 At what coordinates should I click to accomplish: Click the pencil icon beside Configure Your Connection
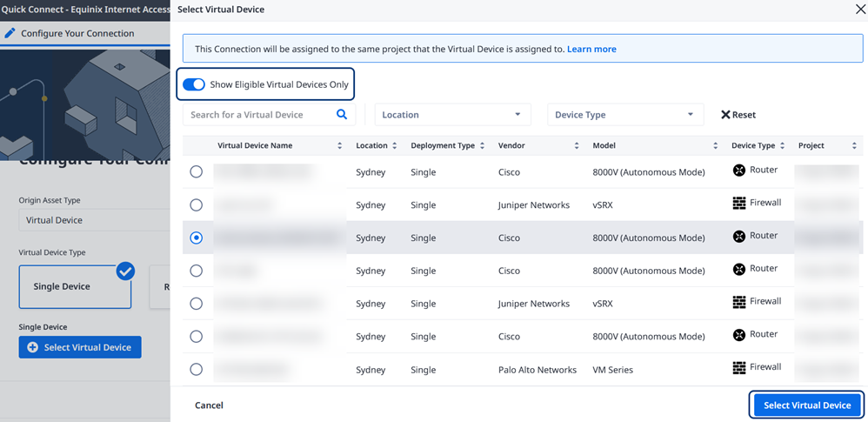[10, 33]
